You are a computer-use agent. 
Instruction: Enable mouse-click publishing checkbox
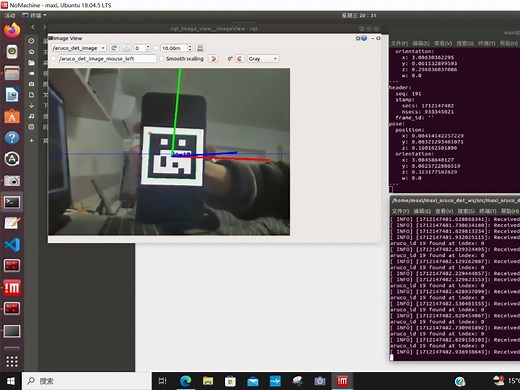54,59
